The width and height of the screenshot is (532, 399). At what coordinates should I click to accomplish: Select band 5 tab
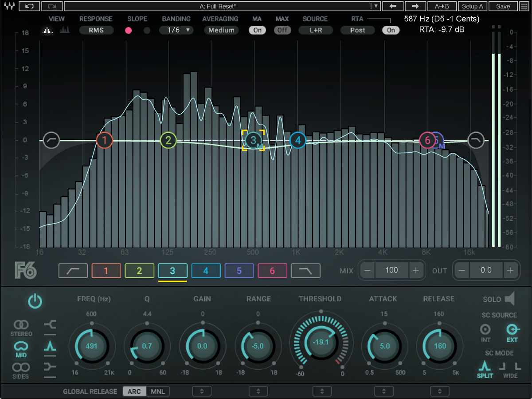tap(239, 271)
